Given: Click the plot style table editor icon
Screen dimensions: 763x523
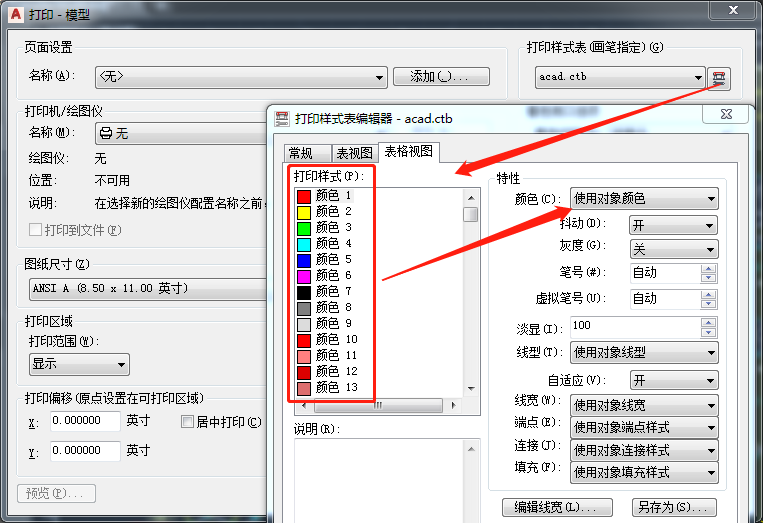Looking at the screenshot, I should (720, 78).
